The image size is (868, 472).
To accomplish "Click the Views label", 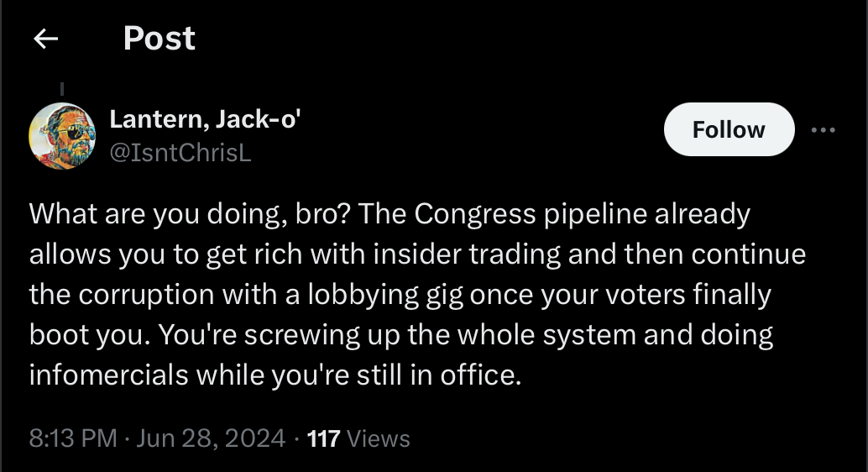I will click(379, 438).
